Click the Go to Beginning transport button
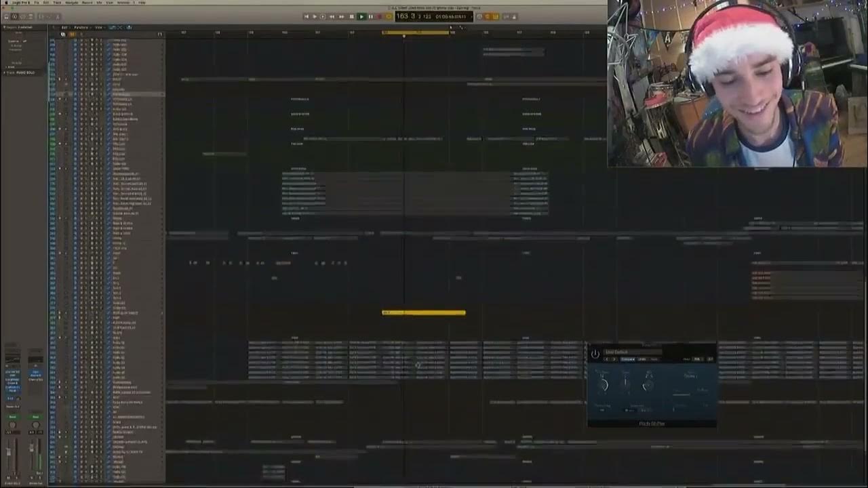This screenshot has width=868, height=488. (x=307, y=16)
